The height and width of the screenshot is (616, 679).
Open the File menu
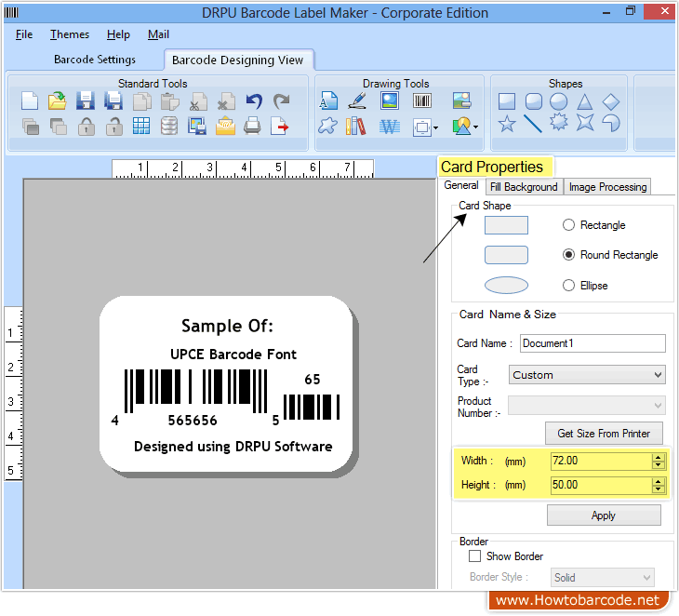(24, 34)
